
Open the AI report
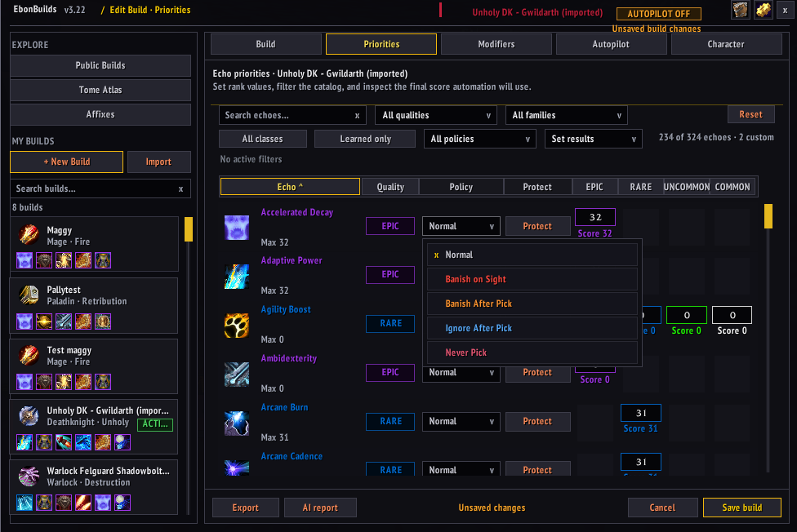320,508
